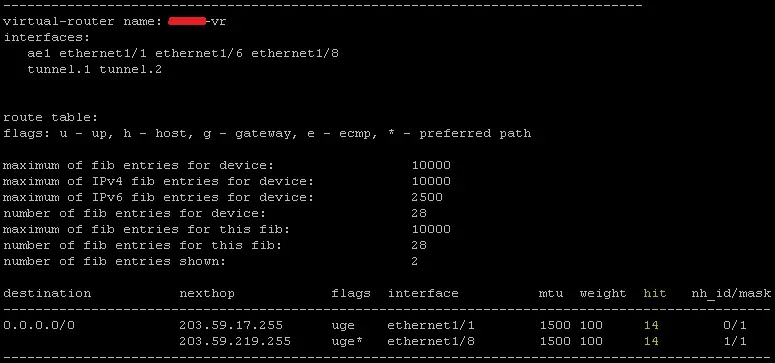The height and width of the screenshot is (363, 775).
Task: Click the 0.0.0.0/0 destination entry
Action: click(39, 325)
